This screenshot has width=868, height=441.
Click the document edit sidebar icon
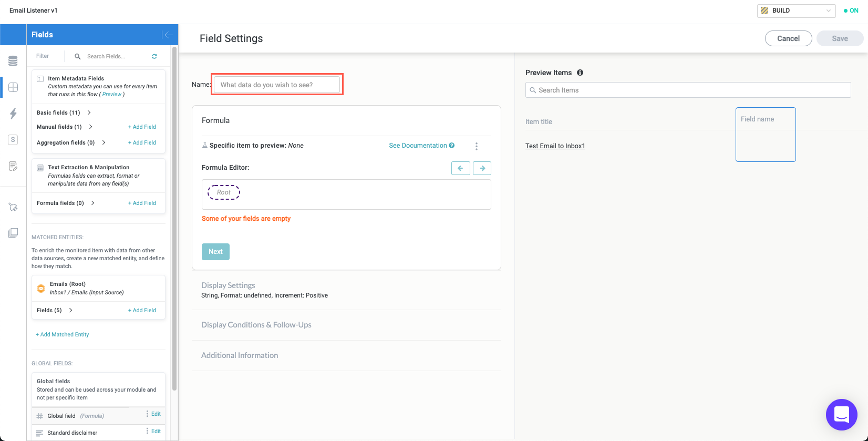coord(13,166)
